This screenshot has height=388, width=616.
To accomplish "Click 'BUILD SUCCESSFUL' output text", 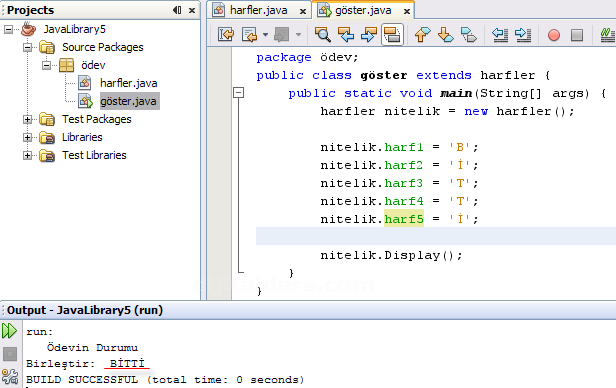I will click(82, 380).
